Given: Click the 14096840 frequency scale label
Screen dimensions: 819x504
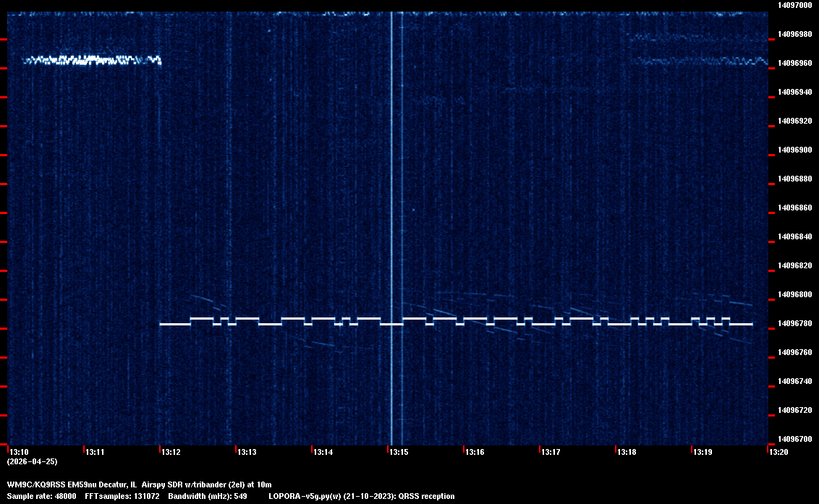Looking at the screenshot, I should [793, 237].
